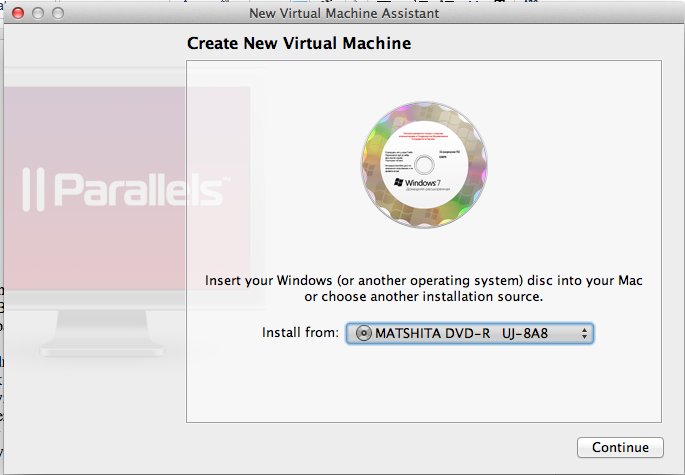
Task: Open the Install from dropdown
Action: point(470,333)
